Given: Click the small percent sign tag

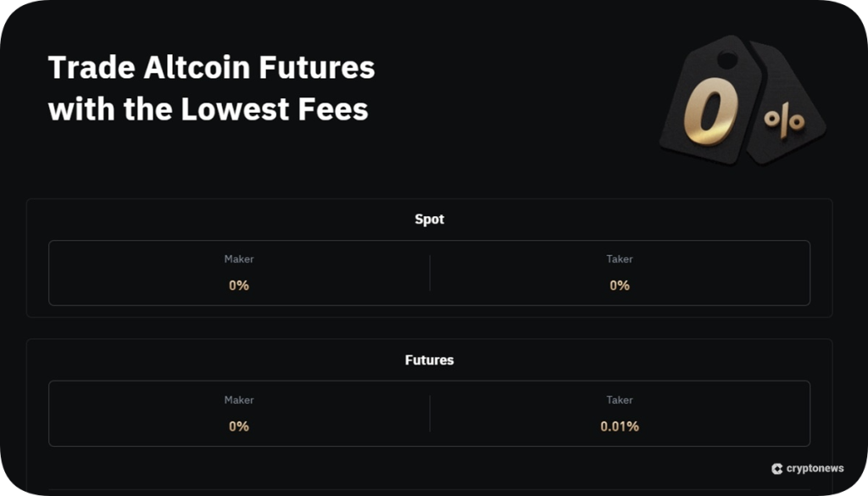Looking at the screenshot, I should pyautogui.click(x=784, y=120).
